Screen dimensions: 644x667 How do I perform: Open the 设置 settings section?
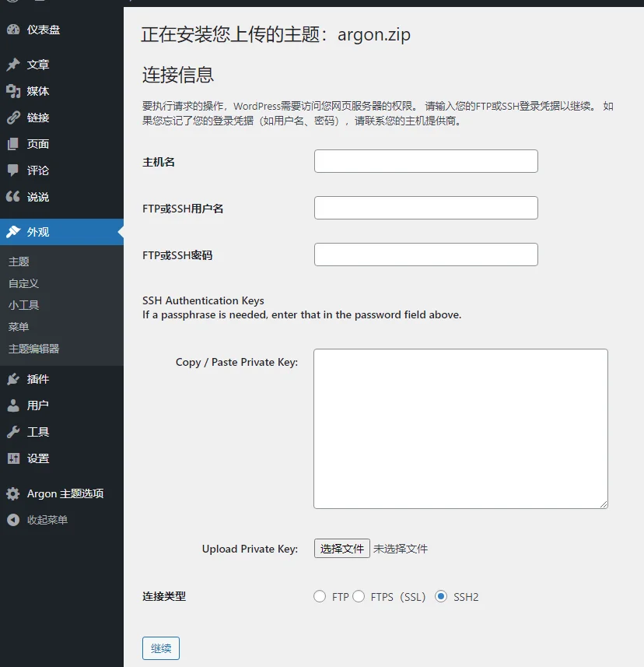click(39, 458)
